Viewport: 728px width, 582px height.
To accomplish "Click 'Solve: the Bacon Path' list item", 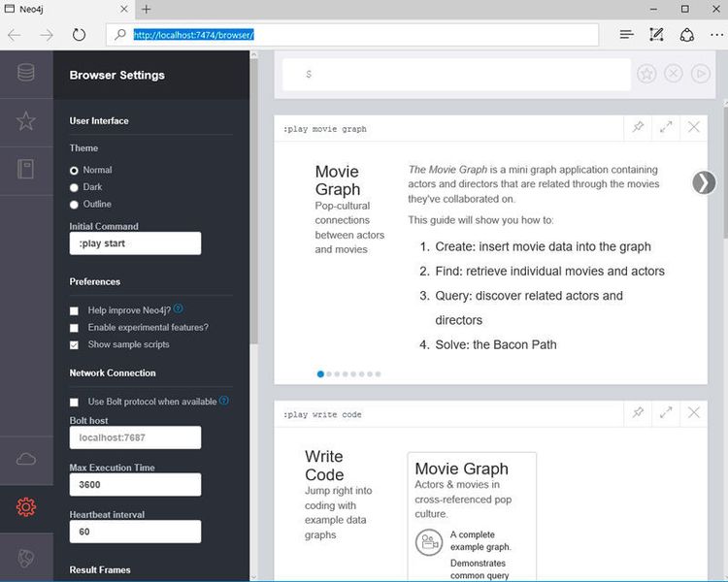I will click(496, 345).
